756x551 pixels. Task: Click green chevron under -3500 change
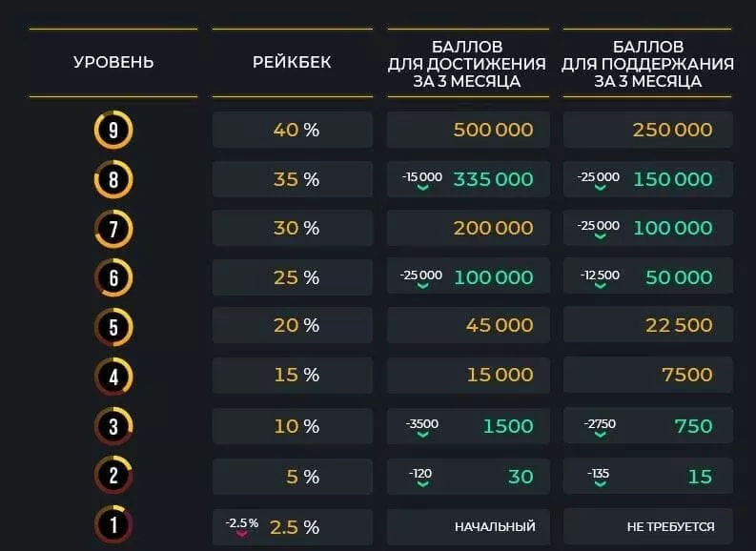coord(423,435)
